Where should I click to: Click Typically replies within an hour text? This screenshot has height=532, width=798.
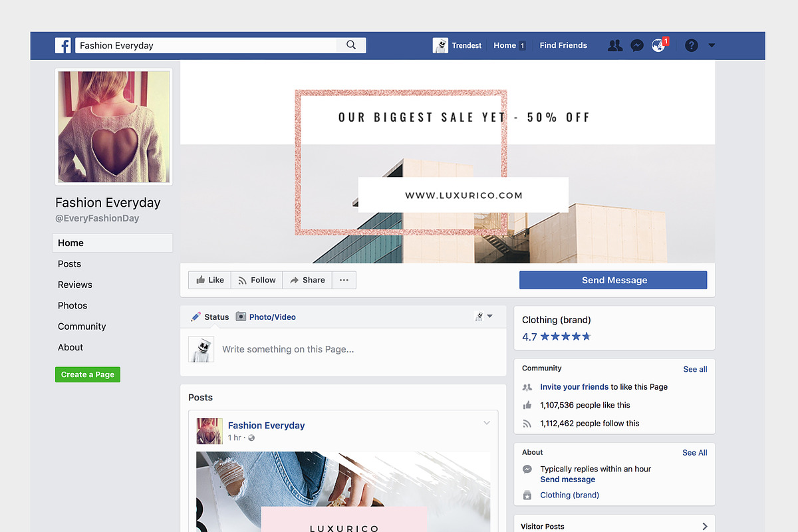[596, 469]
